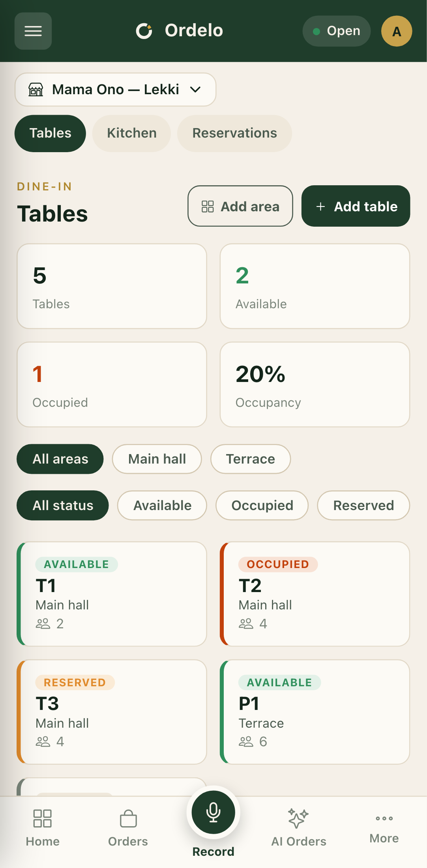Filter tables by Occupied status
427x868 pixels.
(x=262, y=505)
